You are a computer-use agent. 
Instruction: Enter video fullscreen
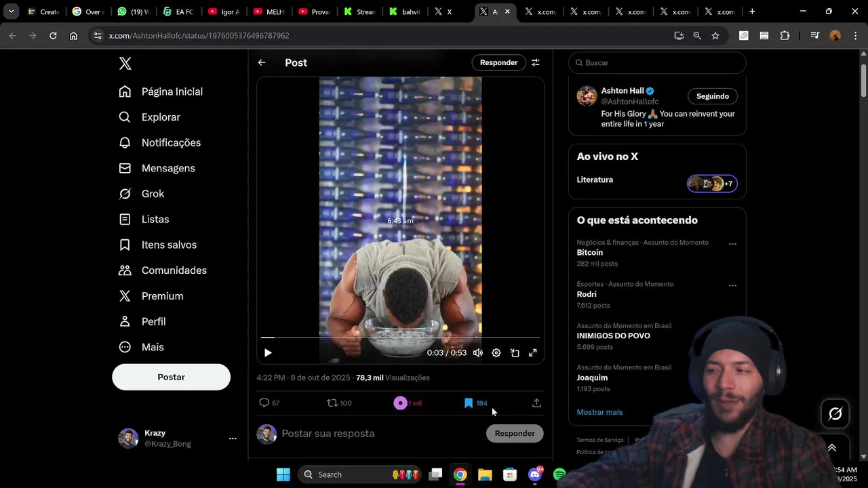pos(533,353)
